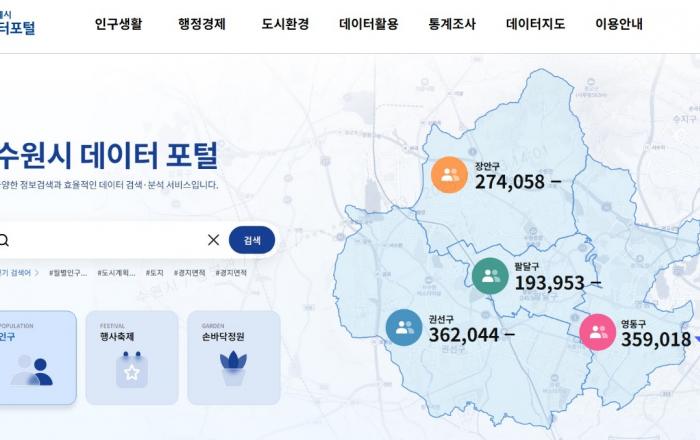Click the 장안구 district label
The image size is (700, 440).
click(x=487, y=166)
